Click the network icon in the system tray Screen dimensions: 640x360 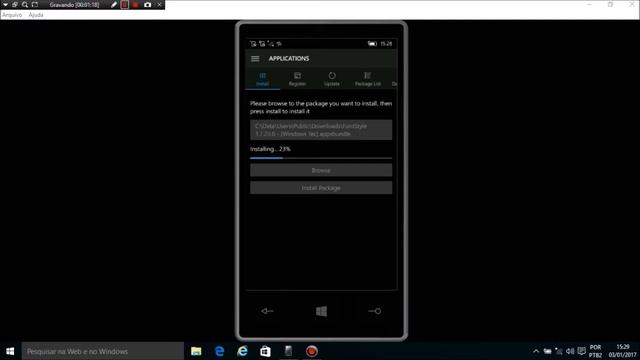pos(559,351)
